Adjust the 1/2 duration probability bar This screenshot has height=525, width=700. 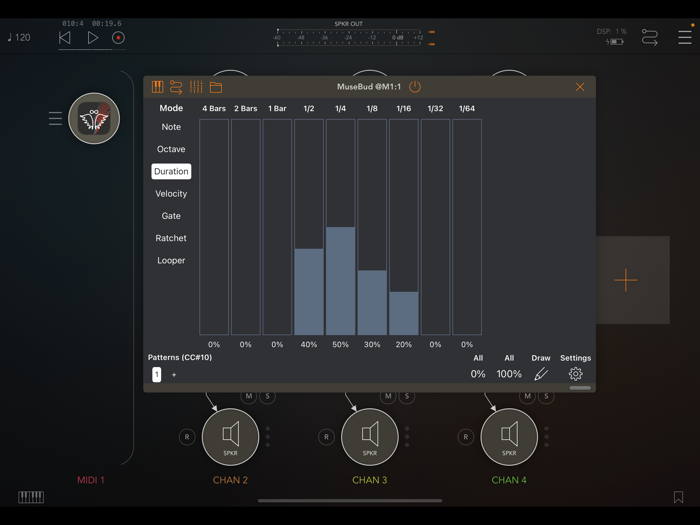(x=309, y=227)
